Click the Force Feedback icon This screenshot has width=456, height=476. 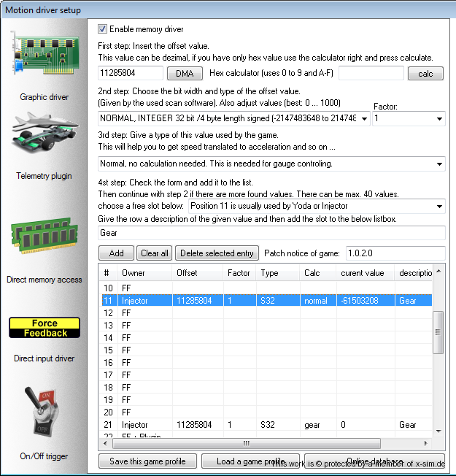pyautogui.click(x=43, y=329)
